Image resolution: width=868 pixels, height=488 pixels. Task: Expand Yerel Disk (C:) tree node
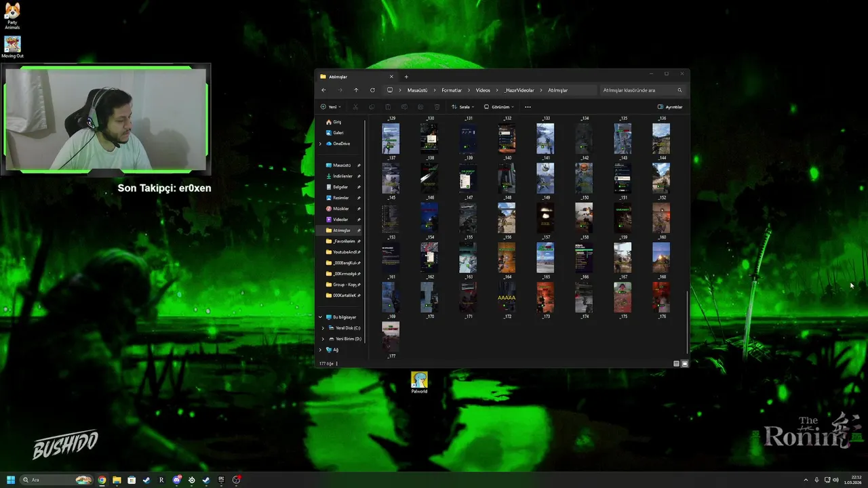click(x=323, y=328)
